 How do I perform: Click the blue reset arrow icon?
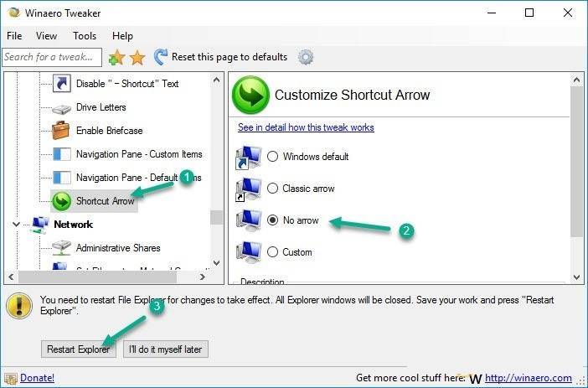pos(161,57)
